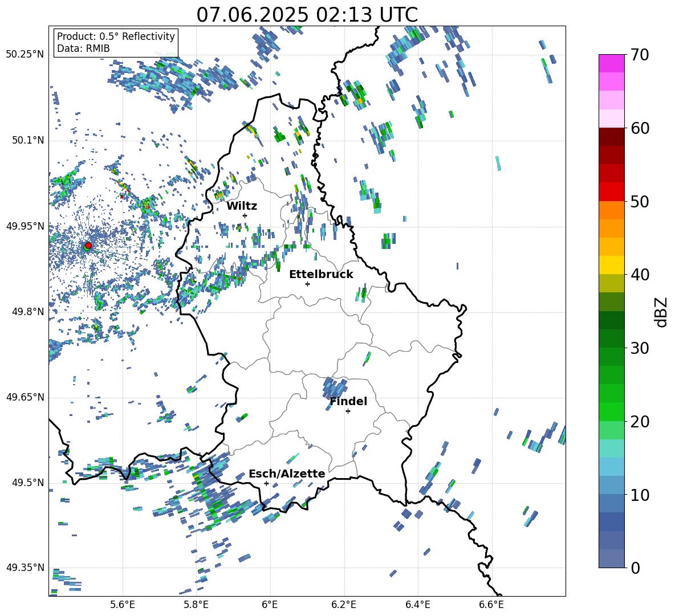Click the 49.35°N latitude label
Screen dimensions: 675x616
25,568
